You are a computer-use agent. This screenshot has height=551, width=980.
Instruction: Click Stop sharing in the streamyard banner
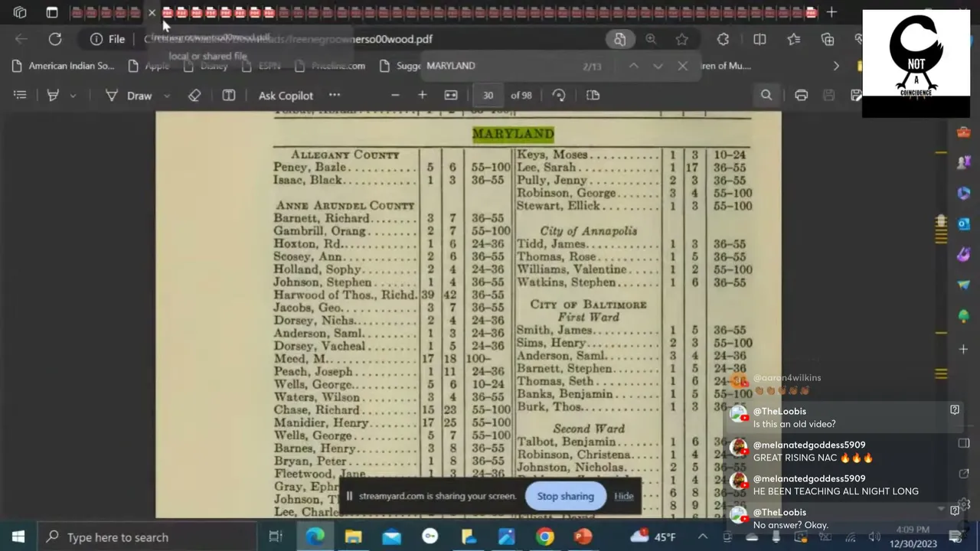(565, 496)
